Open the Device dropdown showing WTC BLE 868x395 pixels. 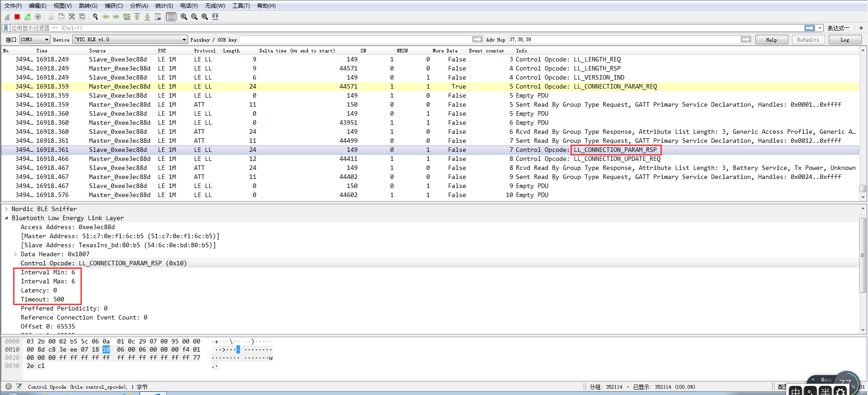130,39
